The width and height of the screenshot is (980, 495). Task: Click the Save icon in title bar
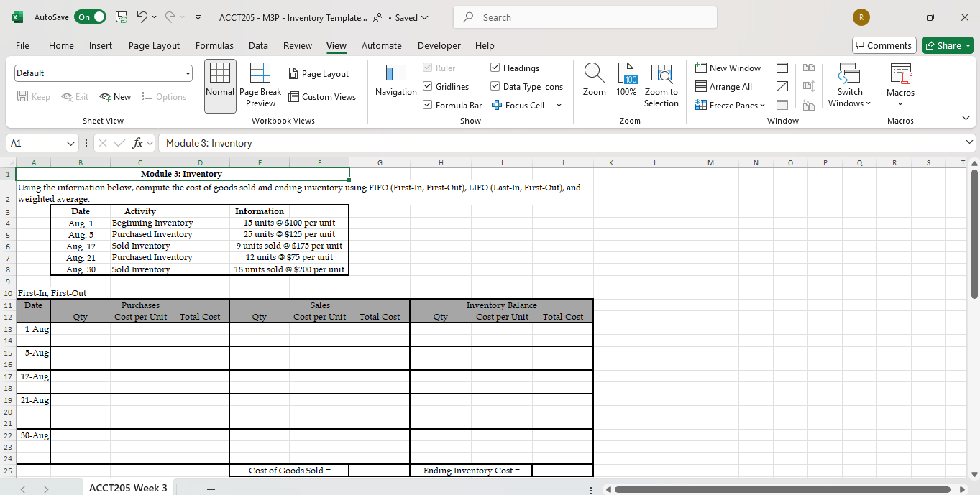122,17
